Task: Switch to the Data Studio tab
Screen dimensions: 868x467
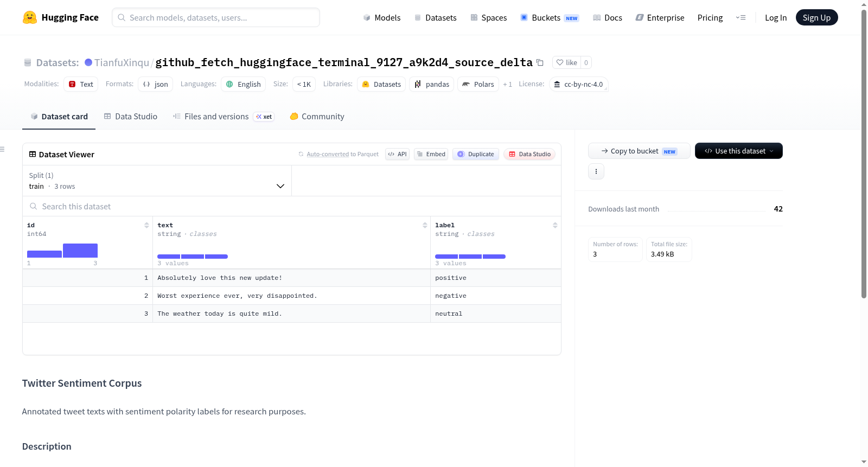Action: pos(130,116)
